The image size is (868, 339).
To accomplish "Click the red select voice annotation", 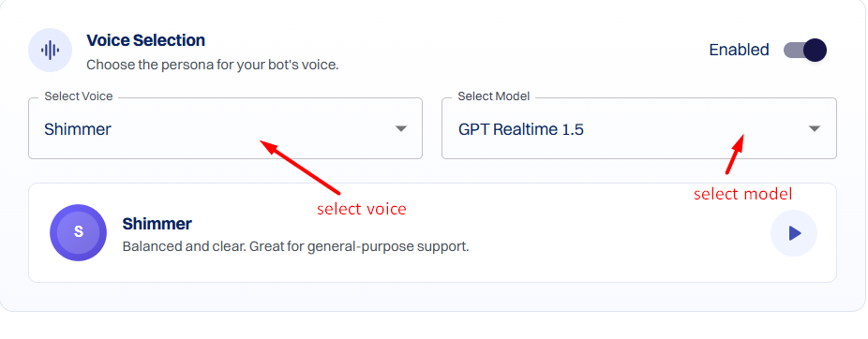I will (362, 209).
